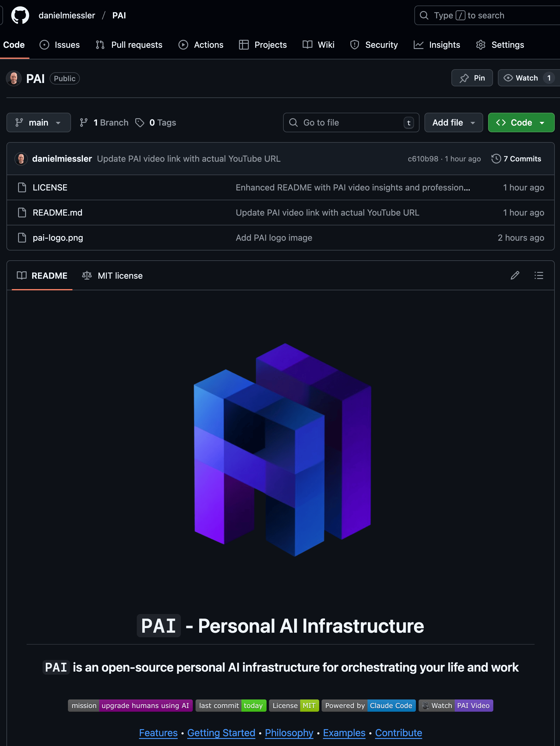This screenshot has width=560, height=746.
Task: Switch to the MIT license tab
Action: tap(112, 276)
